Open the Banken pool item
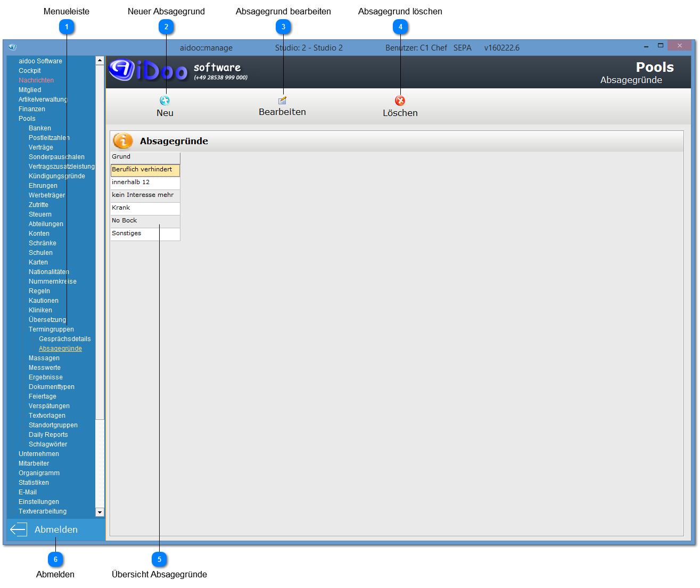 pyautogui.click(x=40, y=128)
